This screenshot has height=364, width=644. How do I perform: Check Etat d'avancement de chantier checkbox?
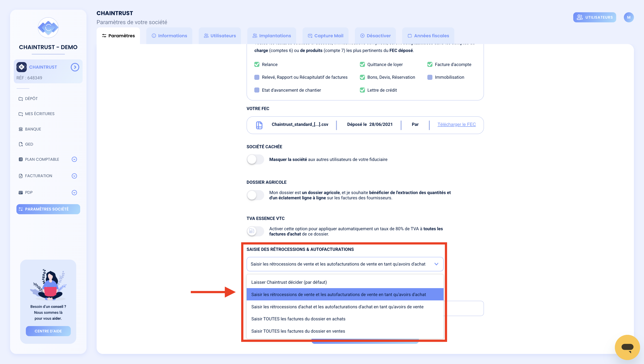pyautogui.click(x=257, y=90)
